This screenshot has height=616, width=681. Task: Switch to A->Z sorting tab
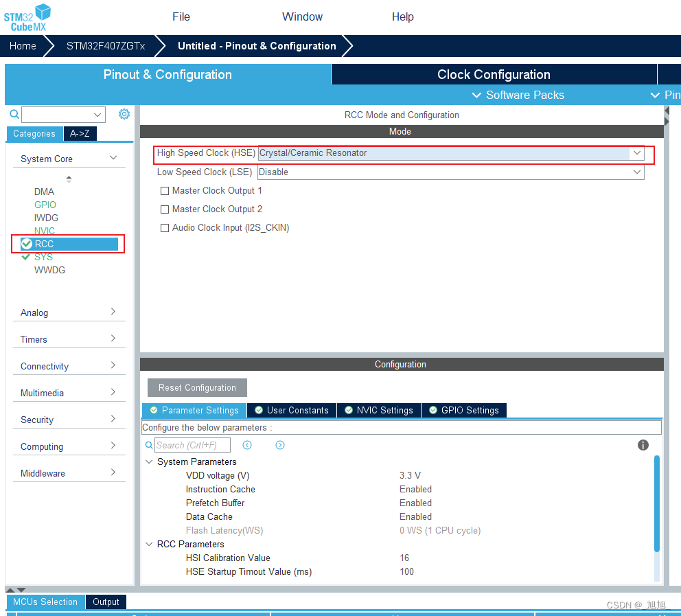tap(80, 133)
